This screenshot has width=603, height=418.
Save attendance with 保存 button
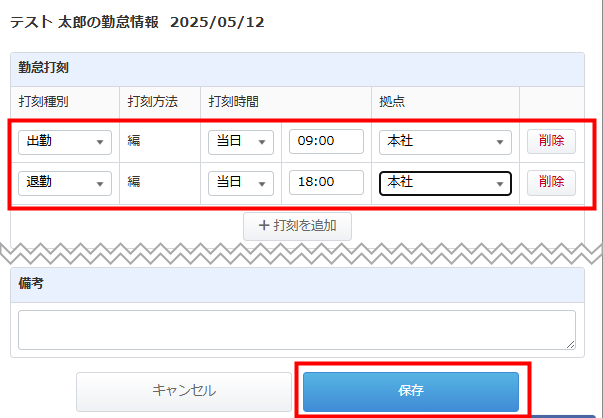[411, 391]
